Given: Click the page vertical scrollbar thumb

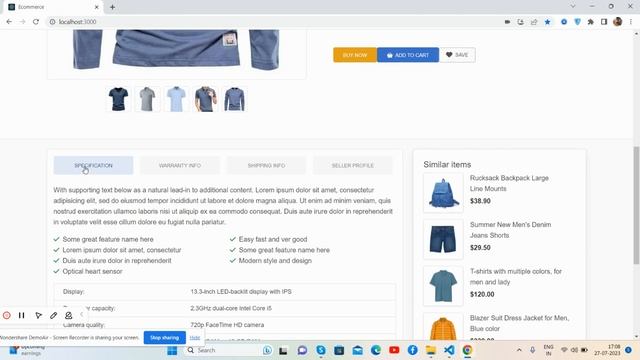Looking at the screenshot, I should coord(636,205).
